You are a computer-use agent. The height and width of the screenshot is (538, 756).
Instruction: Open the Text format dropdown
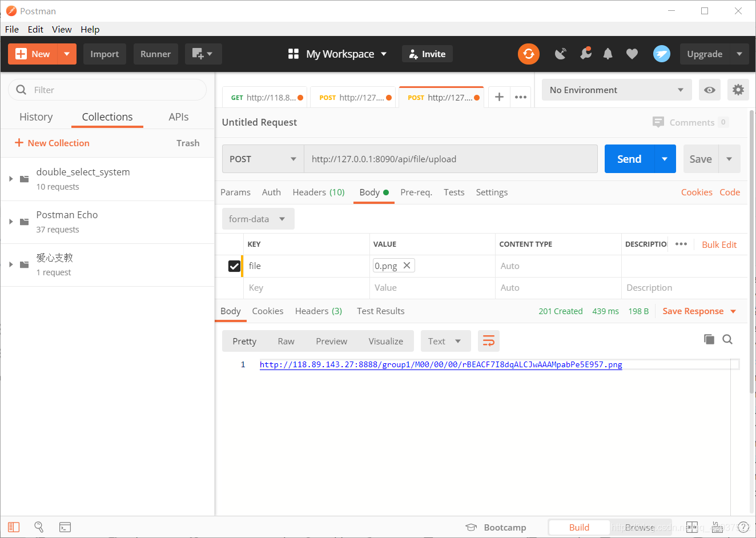445,341
